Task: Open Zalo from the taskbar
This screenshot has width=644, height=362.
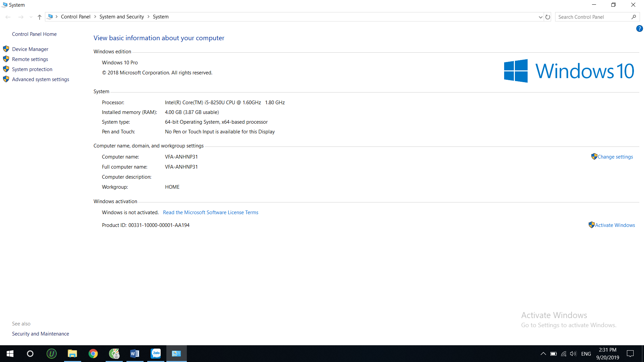Action: pos(156,354)
